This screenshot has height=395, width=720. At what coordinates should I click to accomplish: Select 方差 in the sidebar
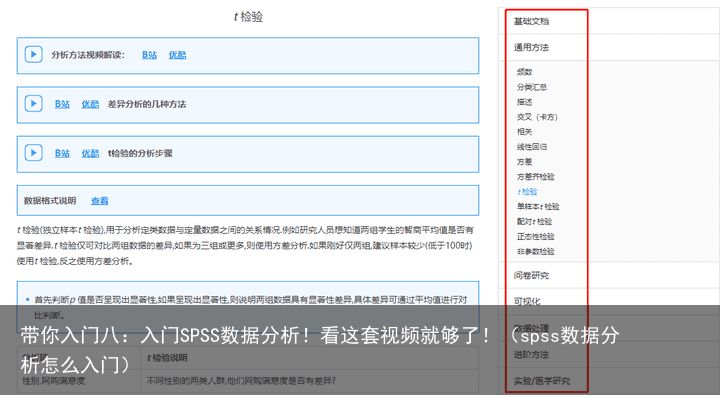pyautogui.click(x=524, y=162)
